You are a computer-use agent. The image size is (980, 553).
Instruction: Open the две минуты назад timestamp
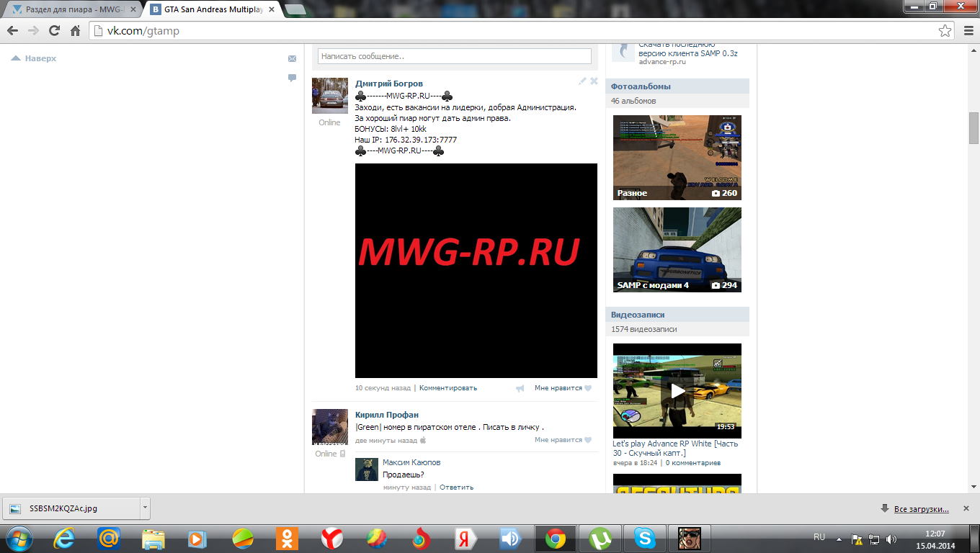[x=386, y=440]
